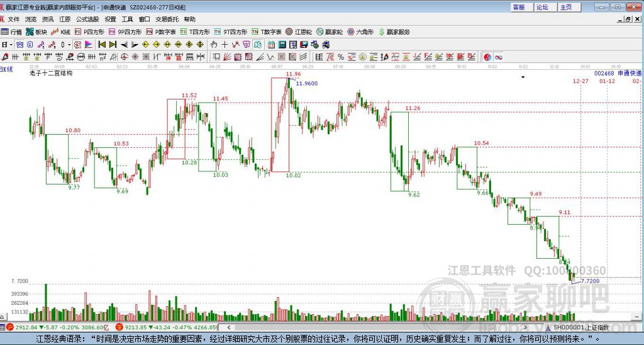The height and width of the screenshot is (345, 644).
Task: Open the 帮助 menu
Action: coord(190,20)
